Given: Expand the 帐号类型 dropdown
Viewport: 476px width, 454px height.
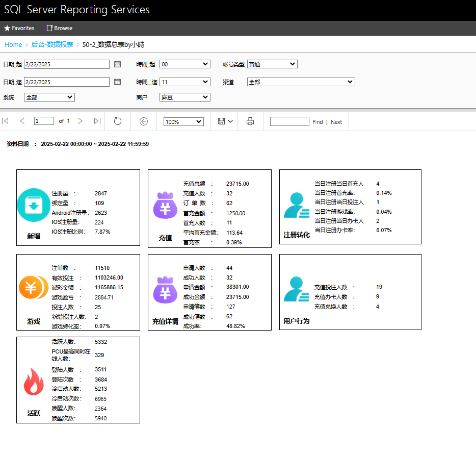Looking at the screenshot, I should point(272,64).
